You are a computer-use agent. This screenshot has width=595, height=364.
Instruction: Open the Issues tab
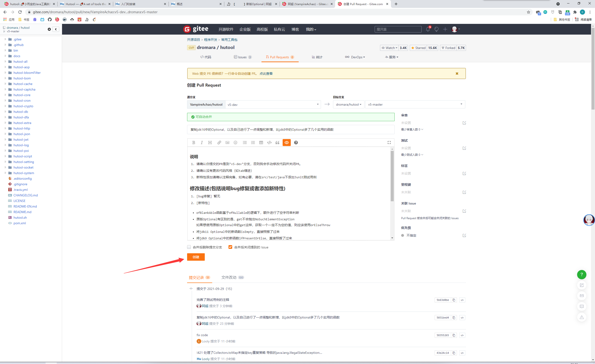pos(242,57)
